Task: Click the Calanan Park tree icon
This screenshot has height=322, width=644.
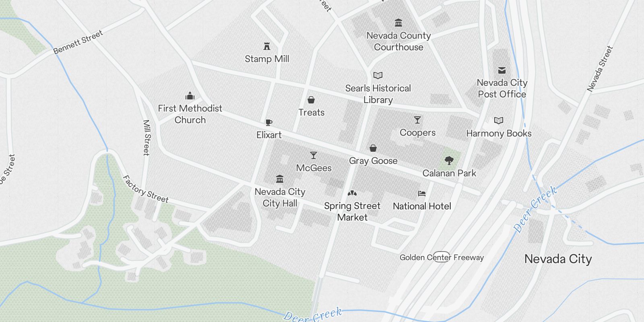Action: point(449,161)
